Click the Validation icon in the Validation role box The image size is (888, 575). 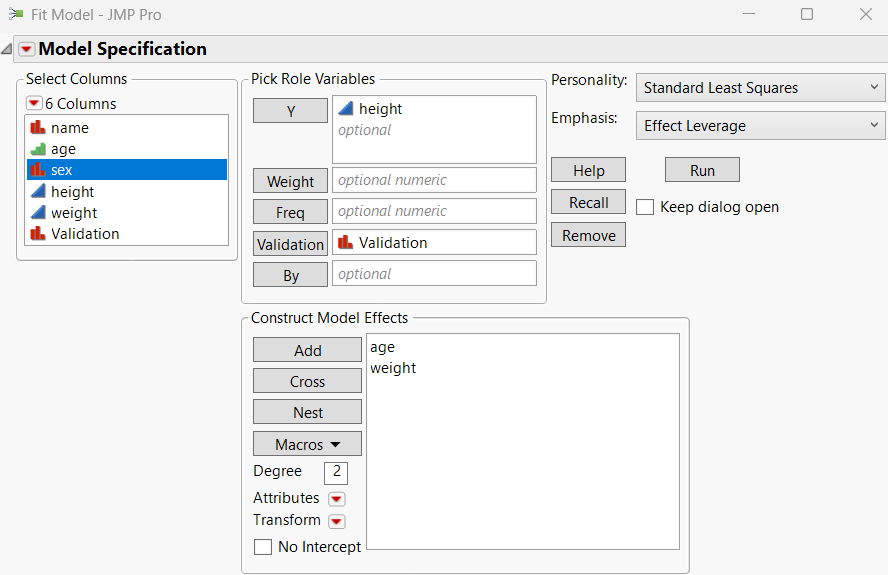(346, 242)
